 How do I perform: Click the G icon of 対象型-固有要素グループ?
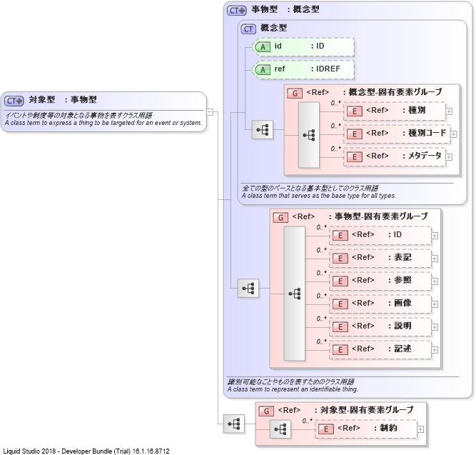click(x=266, y=411)
